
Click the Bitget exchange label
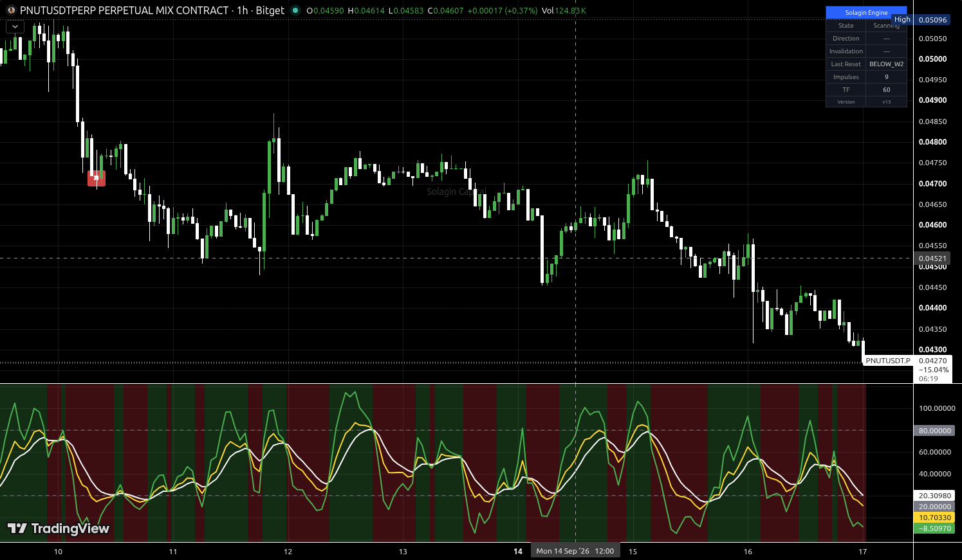[270, 10]
